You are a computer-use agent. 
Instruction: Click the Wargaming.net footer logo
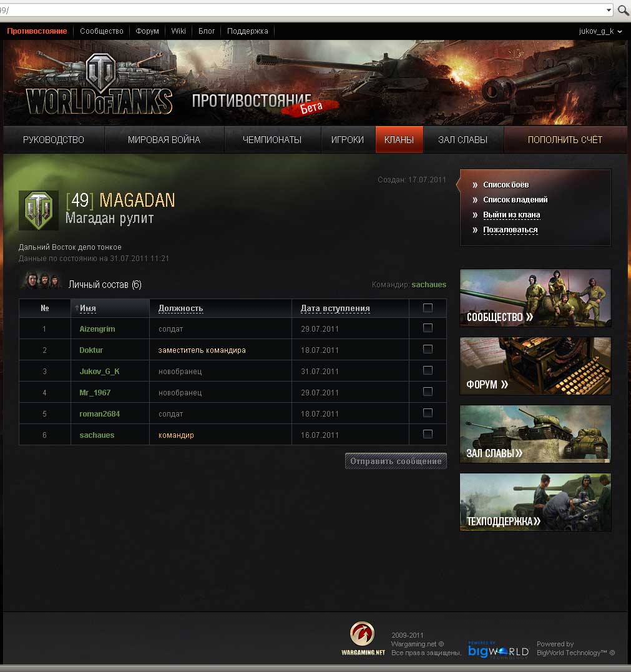(x=363, y=638)
